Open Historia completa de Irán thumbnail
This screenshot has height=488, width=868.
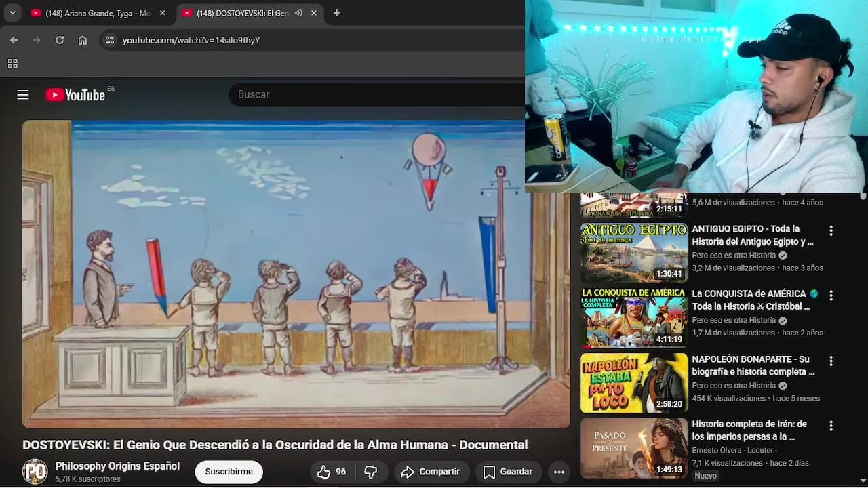633,448
